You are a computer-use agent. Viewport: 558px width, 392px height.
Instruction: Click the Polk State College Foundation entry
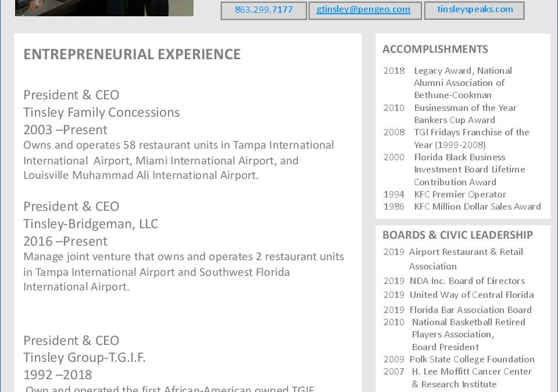471,359
